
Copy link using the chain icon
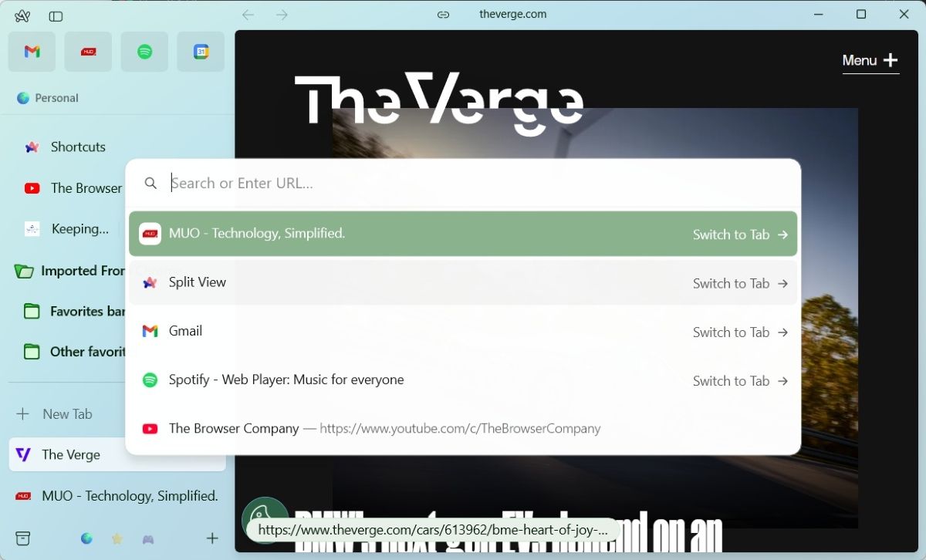[x=443, y=15]
